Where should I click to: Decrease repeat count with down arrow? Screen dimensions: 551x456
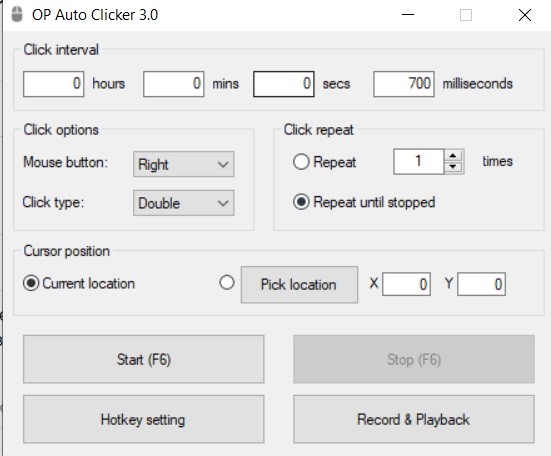point(453,167)
